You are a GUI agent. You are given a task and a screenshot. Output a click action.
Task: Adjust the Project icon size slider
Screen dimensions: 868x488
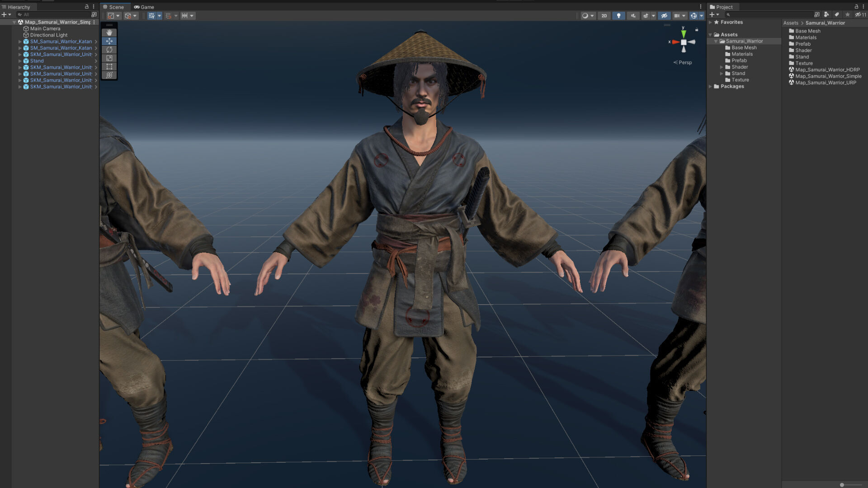tap(842, 485)
